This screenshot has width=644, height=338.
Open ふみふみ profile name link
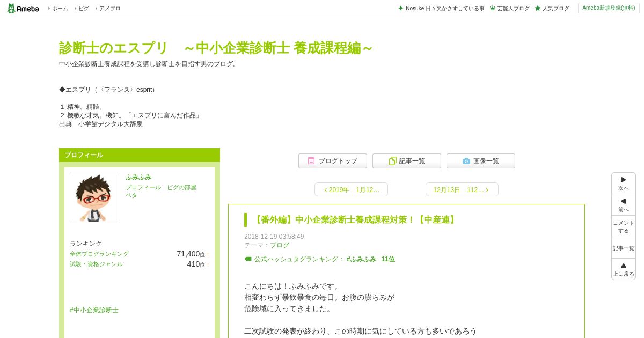point(138,177)
